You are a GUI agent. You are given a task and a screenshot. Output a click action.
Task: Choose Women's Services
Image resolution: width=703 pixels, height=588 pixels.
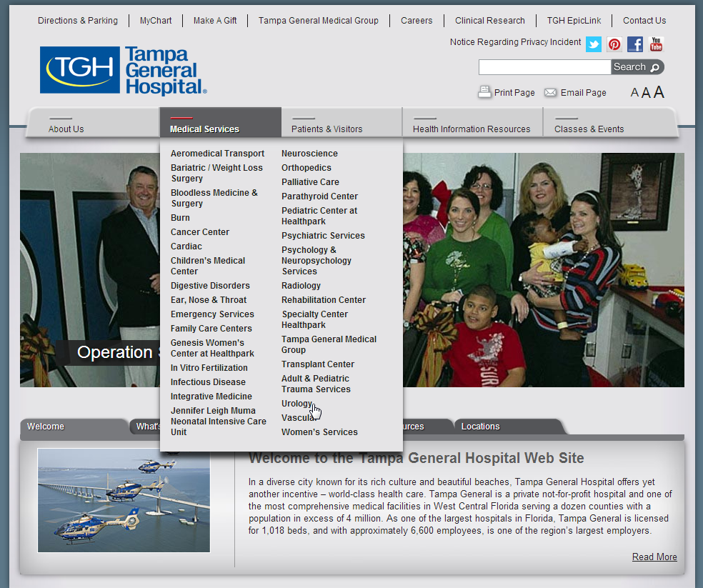(x=319, y=432)
